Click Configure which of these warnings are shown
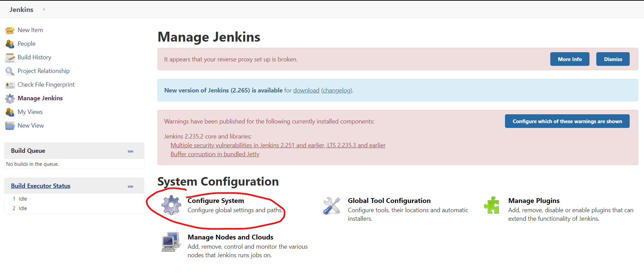This screenshot has height=277, width=644. (x=567, y=121)
